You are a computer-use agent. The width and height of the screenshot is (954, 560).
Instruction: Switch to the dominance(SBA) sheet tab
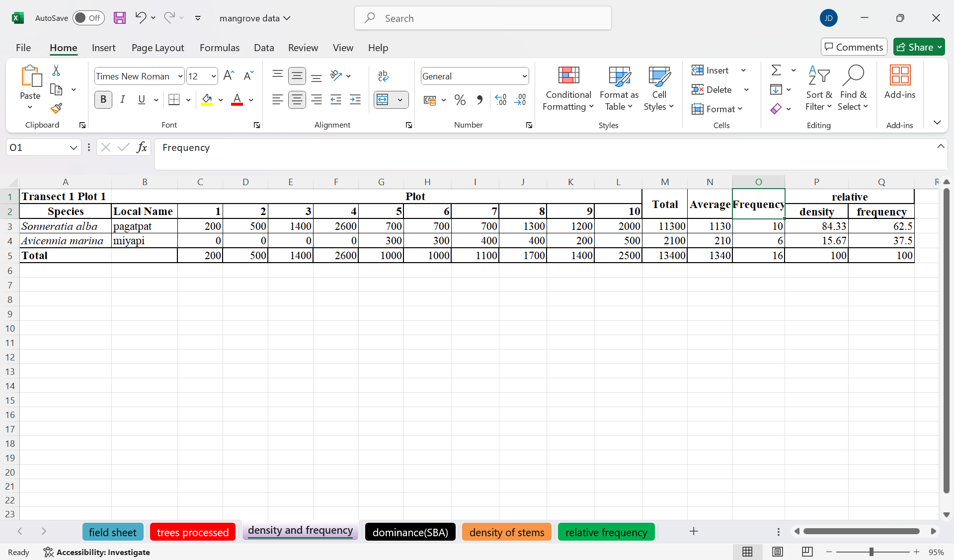pos(410,532)
